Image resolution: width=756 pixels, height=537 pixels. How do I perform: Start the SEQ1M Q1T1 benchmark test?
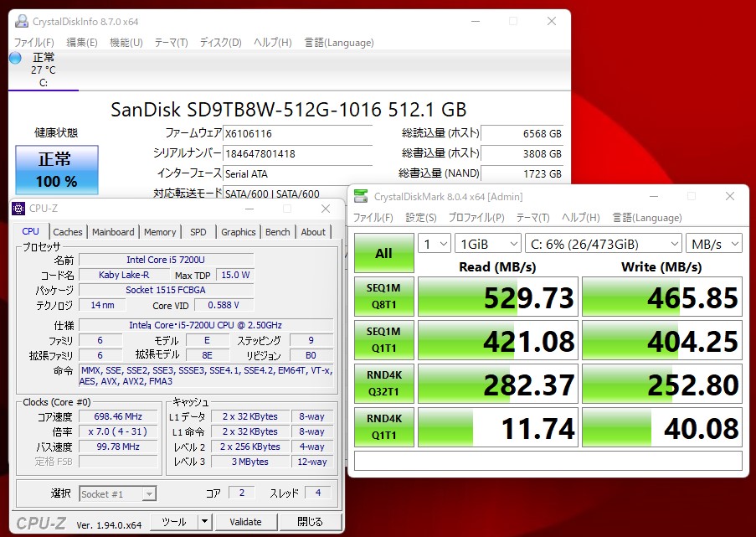[x=383, y=339]
